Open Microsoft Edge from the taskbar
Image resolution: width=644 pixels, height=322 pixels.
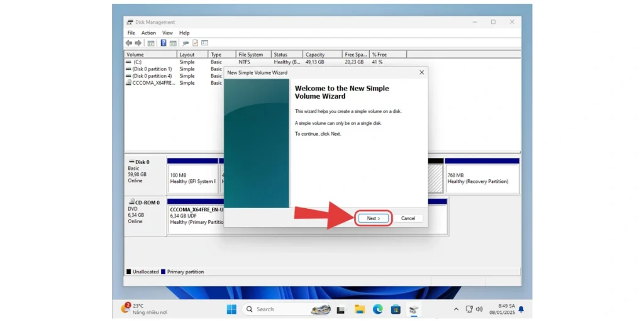(378, 309)
